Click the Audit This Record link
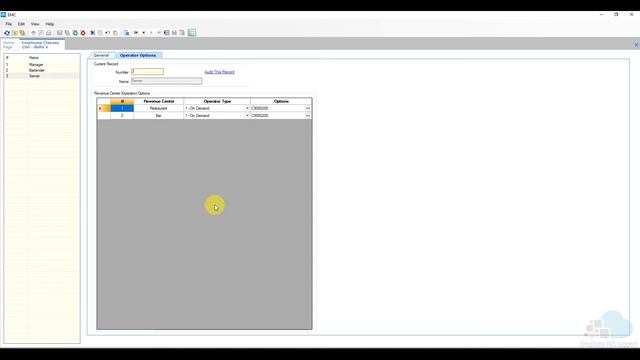The height and width of the screenshot is (360, 640). (220, 72)
